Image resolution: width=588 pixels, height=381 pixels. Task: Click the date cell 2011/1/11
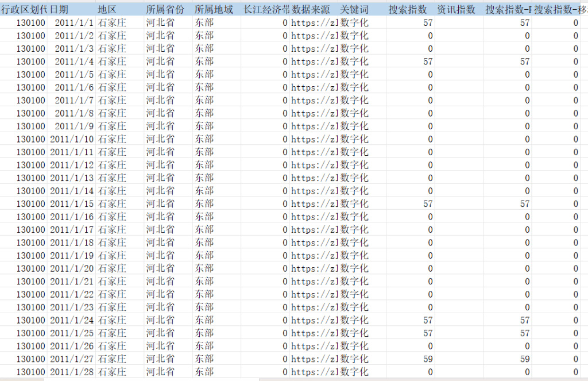tap(72, 152)
